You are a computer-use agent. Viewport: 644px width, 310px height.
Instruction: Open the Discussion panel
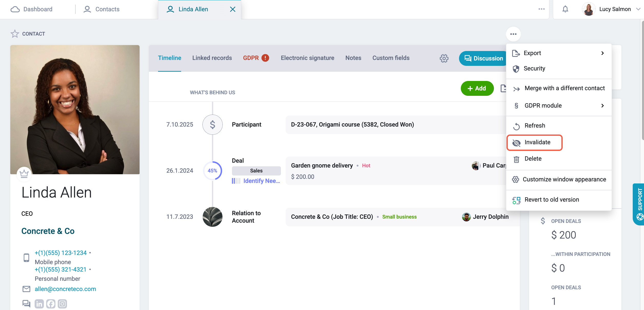[483, 58]
